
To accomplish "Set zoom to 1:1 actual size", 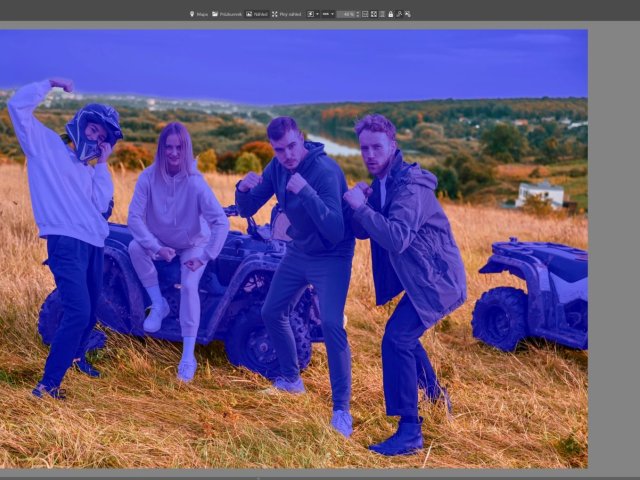I will [365, 14].
